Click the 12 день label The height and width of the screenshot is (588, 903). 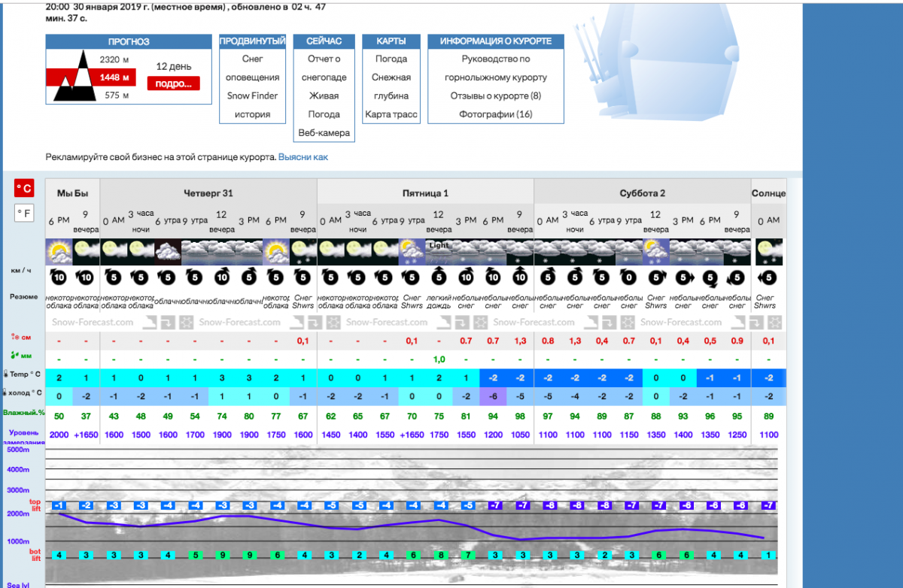click(174, 66)
